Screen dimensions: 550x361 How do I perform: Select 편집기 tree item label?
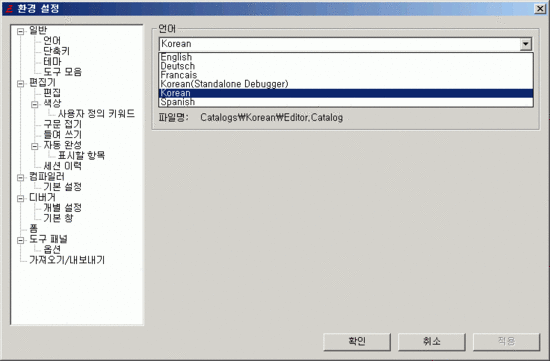42,82
